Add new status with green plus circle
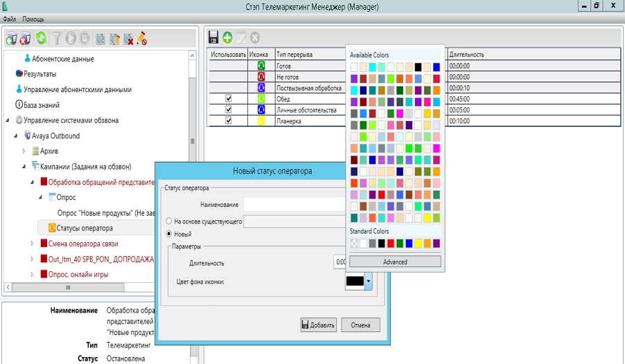The image size is (625, 364). pyautogui.click(x=227, y=38)
